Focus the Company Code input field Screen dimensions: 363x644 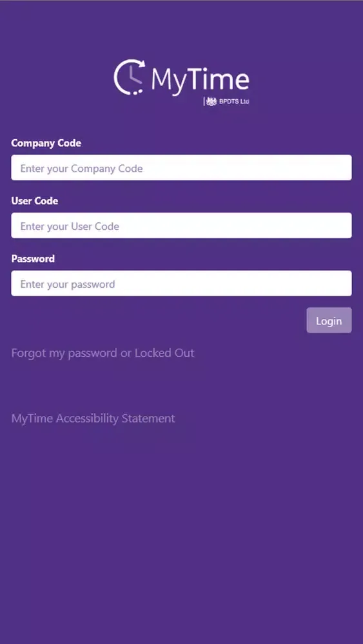tap(181, 167)
